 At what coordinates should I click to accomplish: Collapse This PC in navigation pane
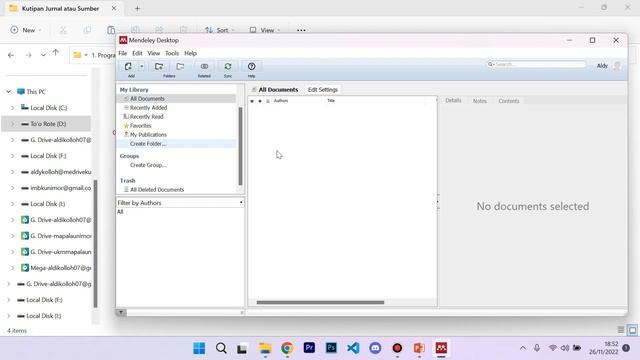pyautogui.click(x=9, y=92)
